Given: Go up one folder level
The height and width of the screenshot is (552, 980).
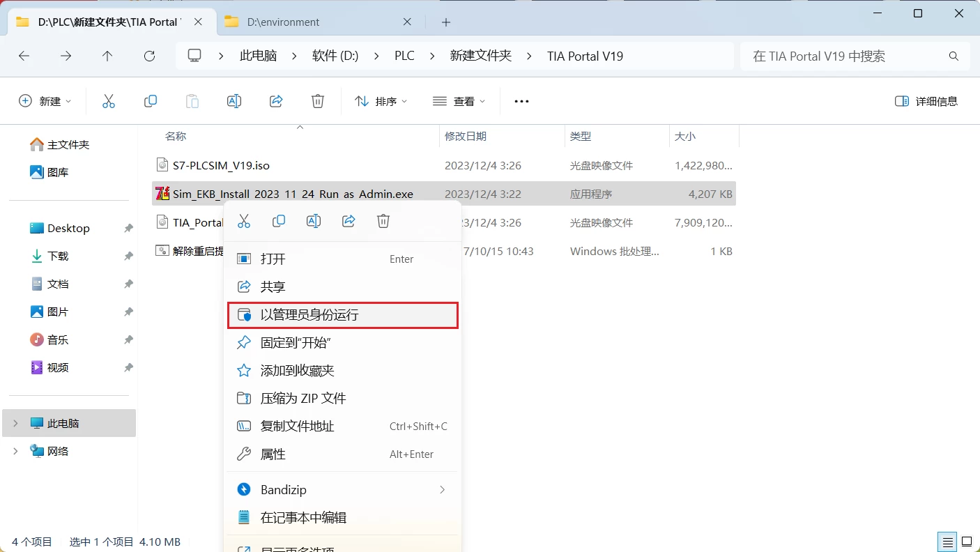Looking at the screenshot, I should point(107,56).
